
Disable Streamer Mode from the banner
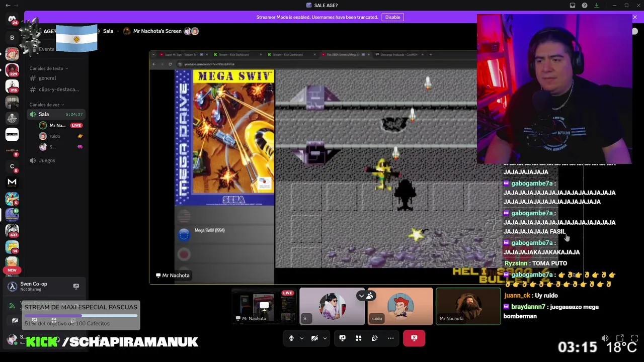point(392,17)
